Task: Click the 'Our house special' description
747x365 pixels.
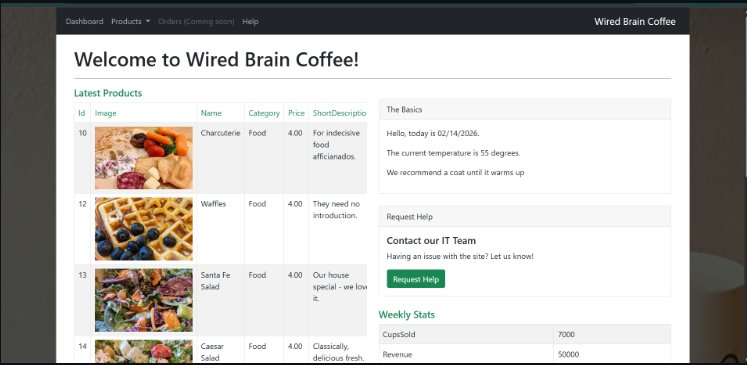Action: (340, 287)
